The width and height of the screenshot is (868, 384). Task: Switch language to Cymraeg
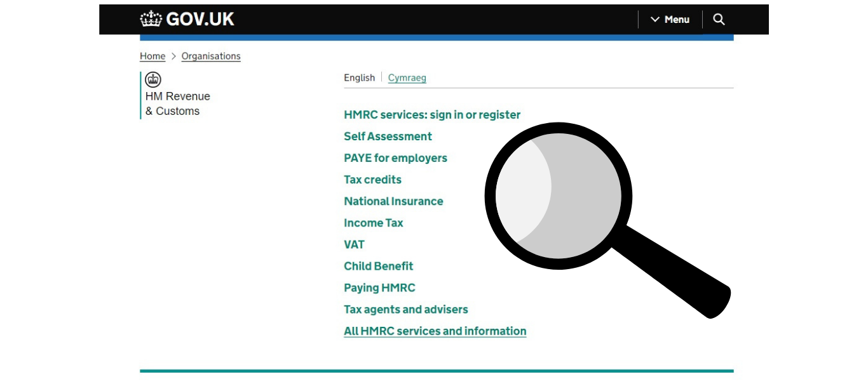407,77
